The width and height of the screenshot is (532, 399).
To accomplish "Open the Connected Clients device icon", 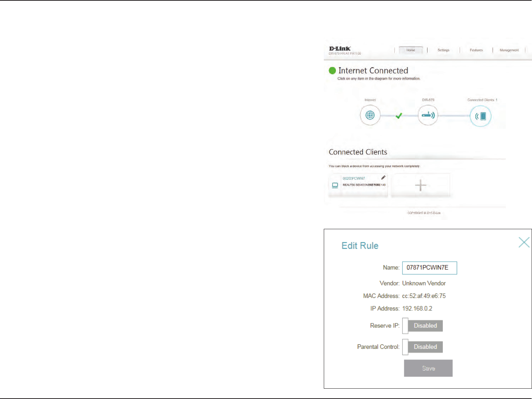I will (x=481, y=116).
